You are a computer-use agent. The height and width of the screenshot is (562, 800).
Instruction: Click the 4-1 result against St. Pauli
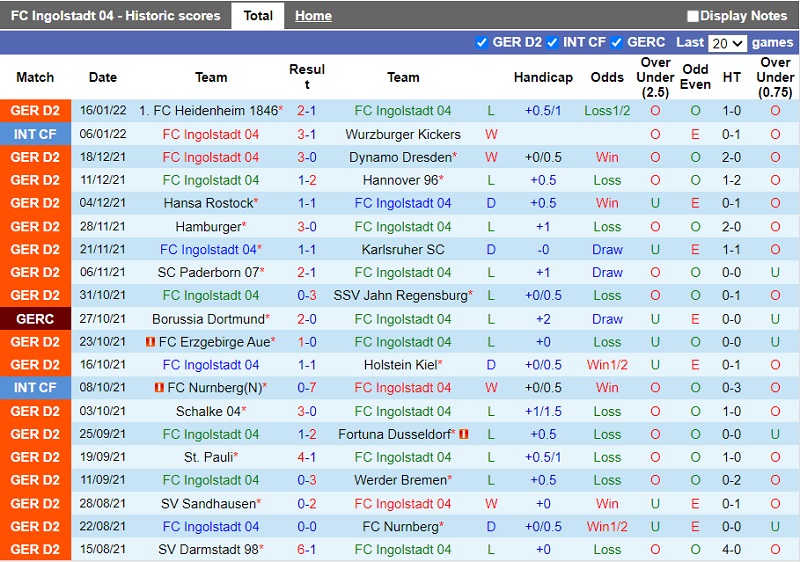(307, 457)
